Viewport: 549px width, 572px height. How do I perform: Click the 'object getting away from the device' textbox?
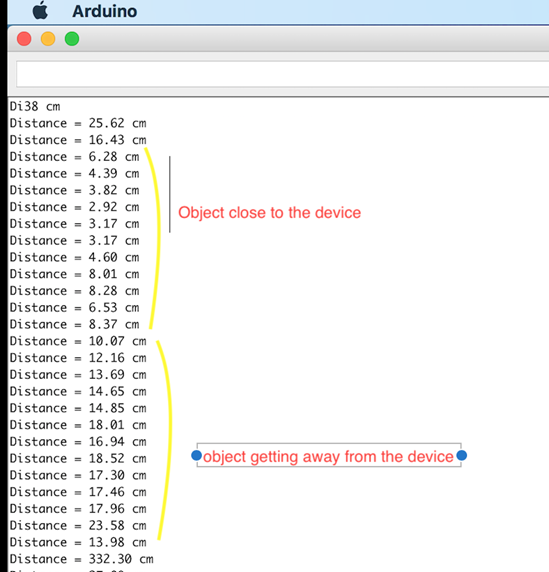point(329,456)
